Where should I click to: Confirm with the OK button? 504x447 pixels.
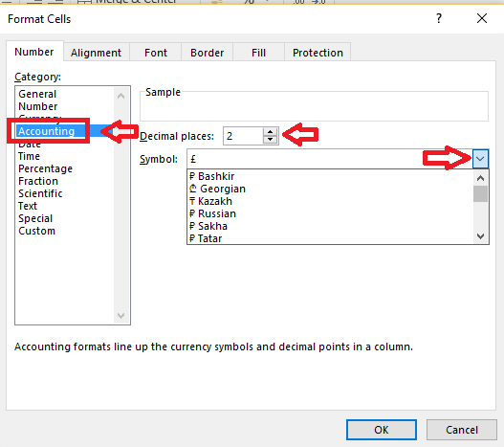tap(382, 430)
